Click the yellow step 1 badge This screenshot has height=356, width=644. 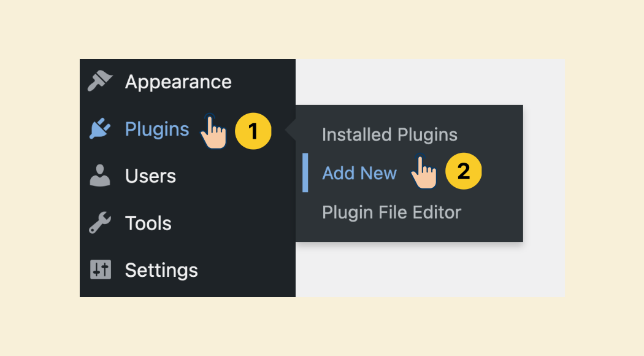(253, 131)
